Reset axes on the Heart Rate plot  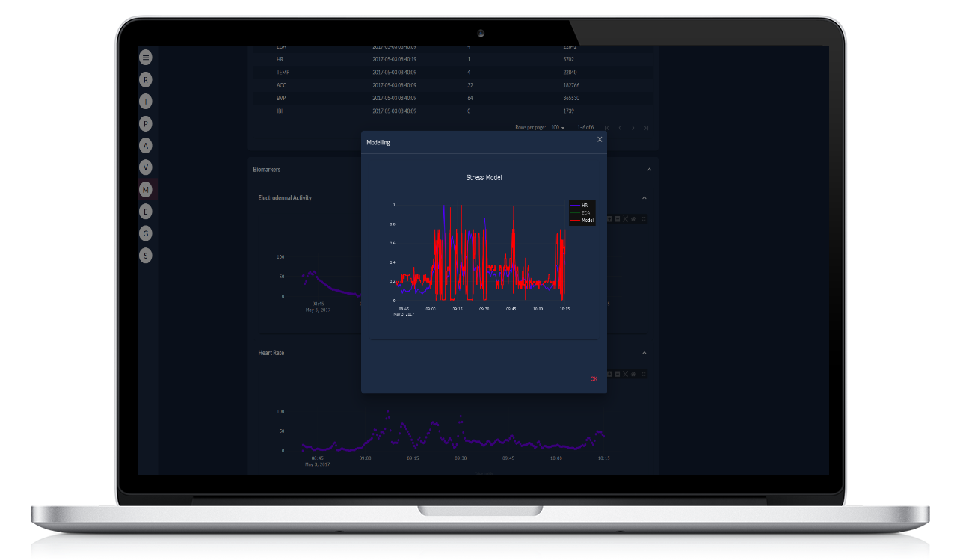tap(633, 374)
